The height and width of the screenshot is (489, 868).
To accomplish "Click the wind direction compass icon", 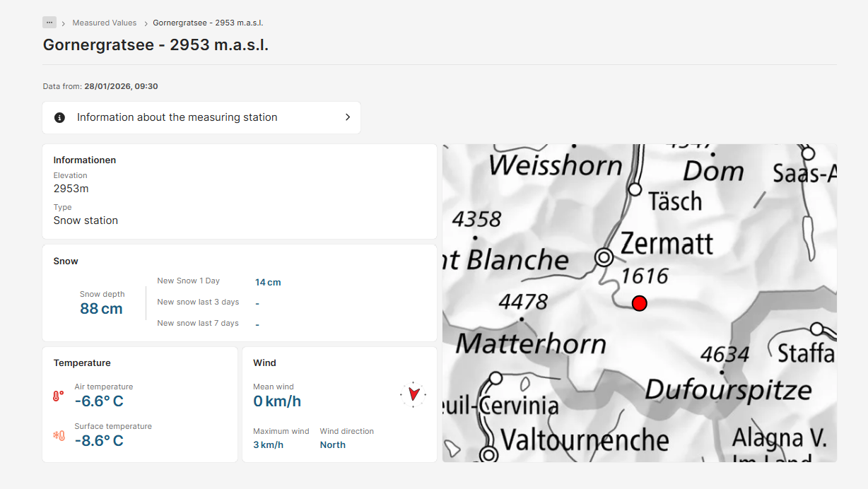I will coord(413,394).
